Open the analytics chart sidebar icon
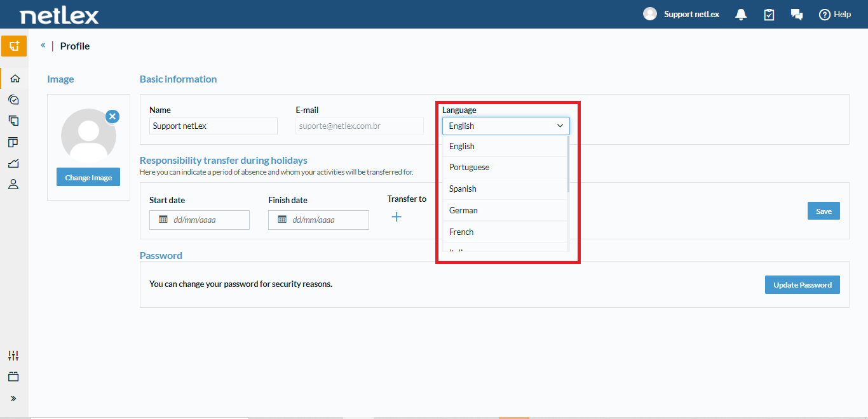868x419 pixels. point(14,163)
